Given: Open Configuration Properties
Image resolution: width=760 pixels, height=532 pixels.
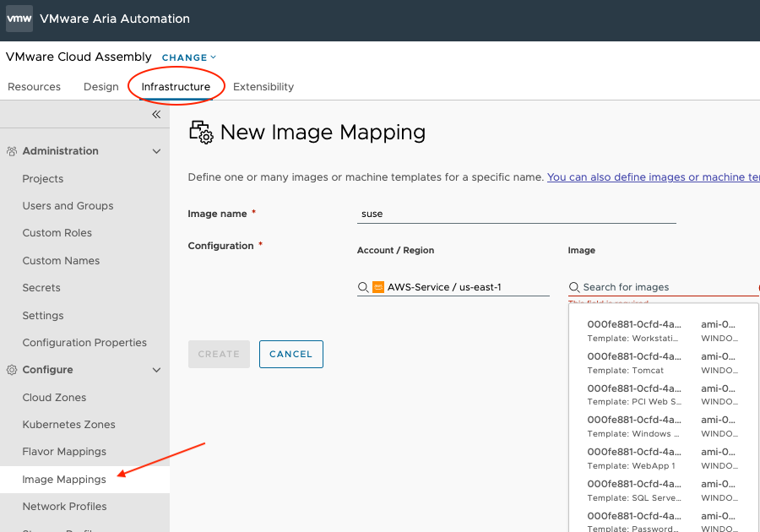Looking at the screenshot, I should point(84,343).
